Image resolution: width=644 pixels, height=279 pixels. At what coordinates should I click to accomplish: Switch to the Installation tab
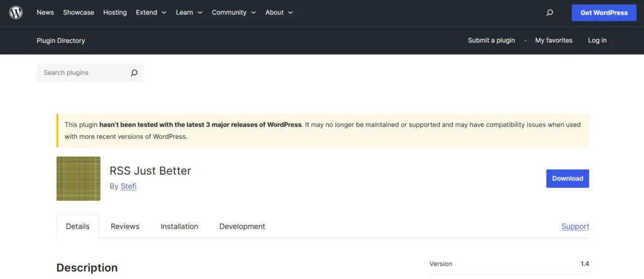point(179,226)
